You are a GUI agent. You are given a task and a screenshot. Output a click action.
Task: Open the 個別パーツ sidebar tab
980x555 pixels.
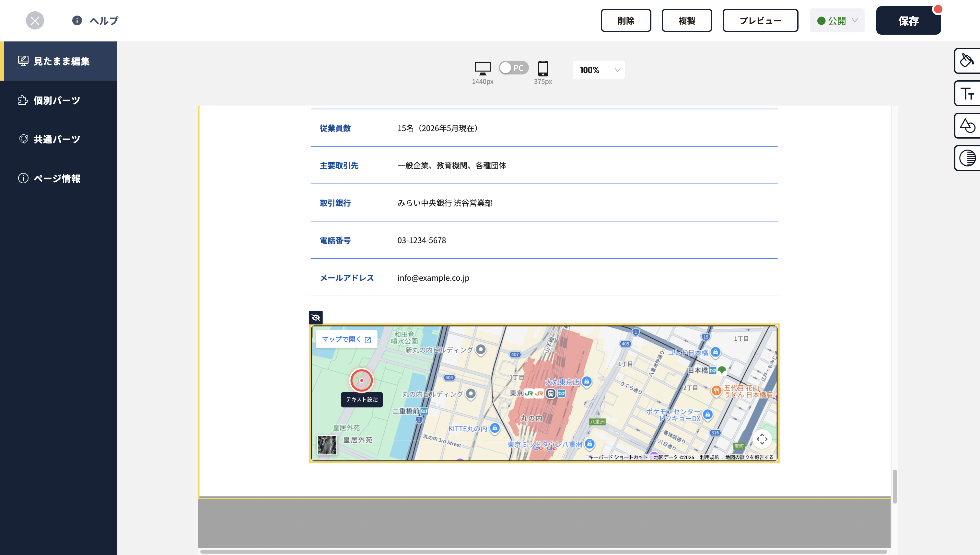(58, 100)
